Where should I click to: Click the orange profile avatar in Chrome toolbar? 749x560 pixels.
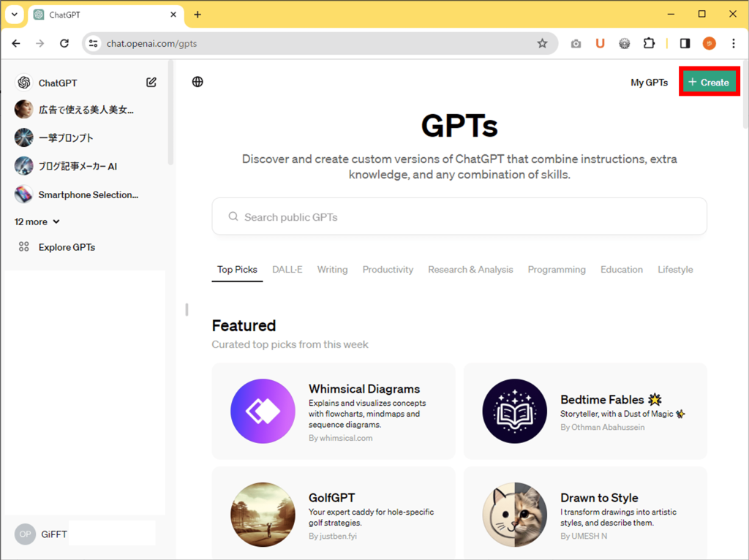point(709,43)
